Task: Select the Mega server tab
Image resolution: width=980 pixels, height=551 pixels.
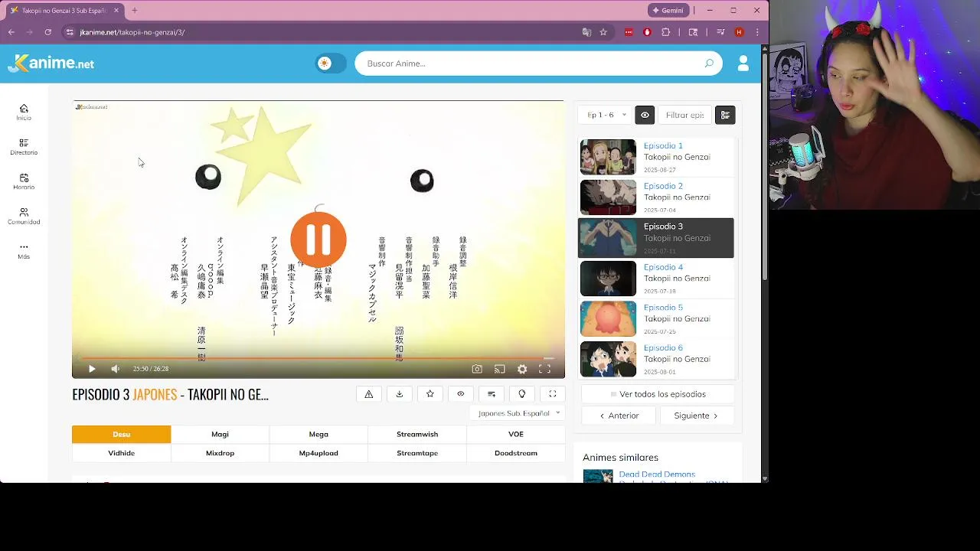Action: click(x=318, y=434)
